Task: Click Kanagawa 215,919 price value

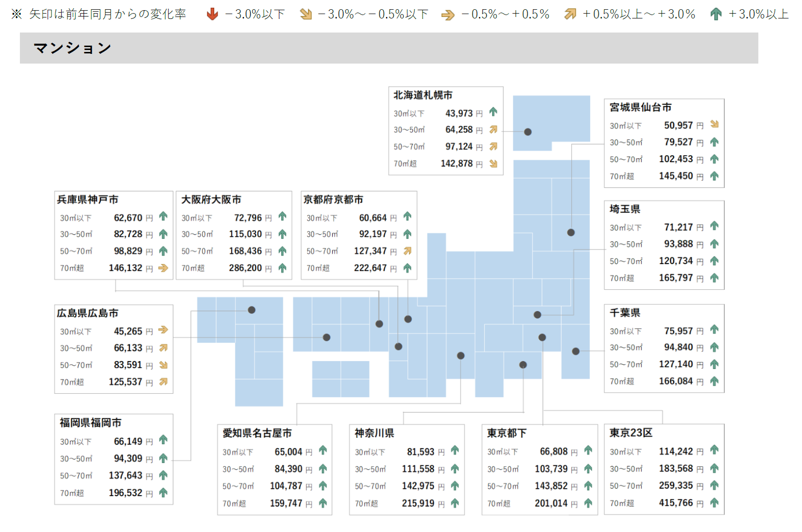Action: point(418,503)
